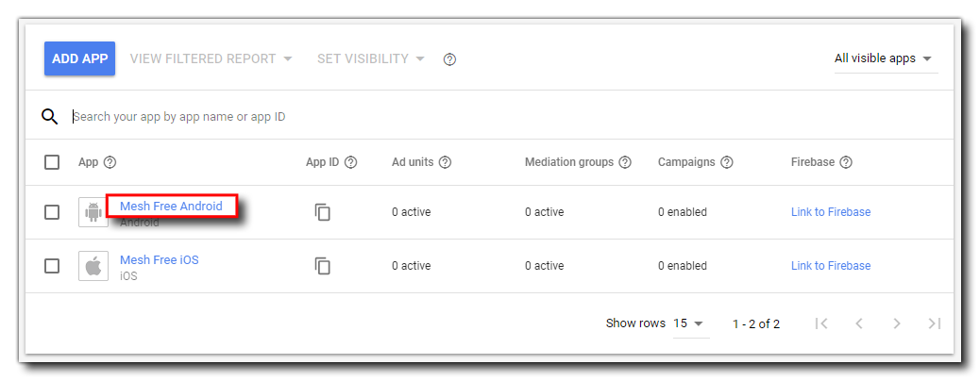Click the Apple logo app icon
Image resolution: width=980 pixels, height=381 pixels.
pos(93,266)
